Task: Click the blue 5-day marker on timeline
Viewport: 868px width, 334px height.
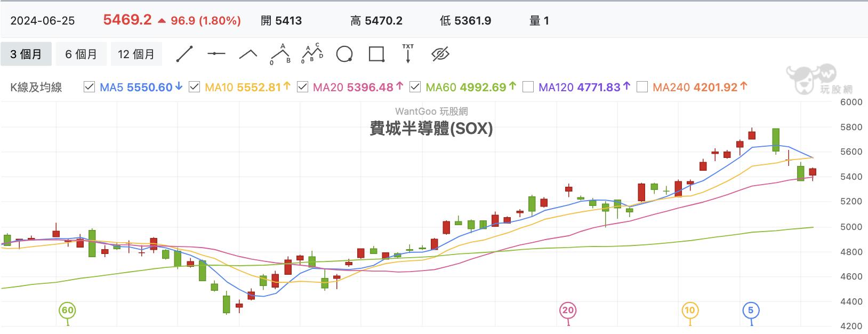Action: click(x=751, y=310)
